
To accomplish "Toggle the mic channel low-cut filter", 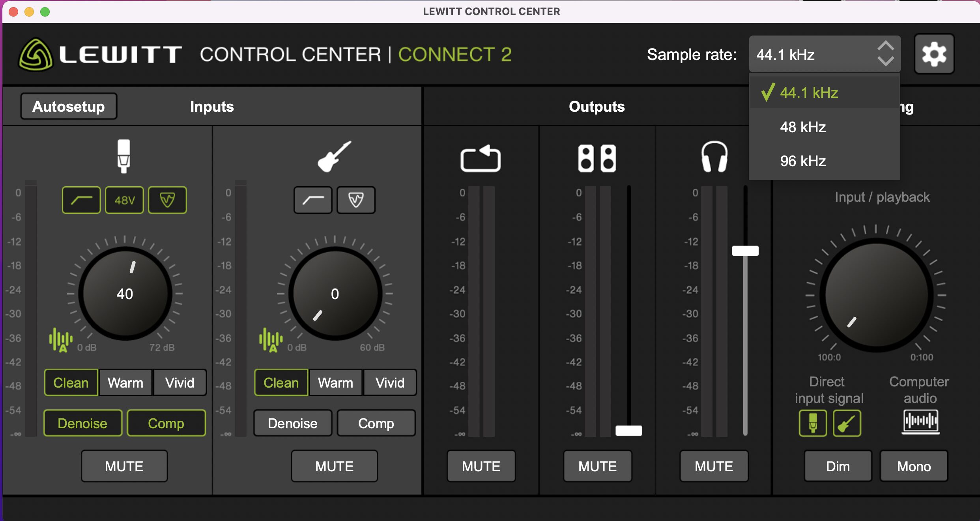I will point(81,200).
